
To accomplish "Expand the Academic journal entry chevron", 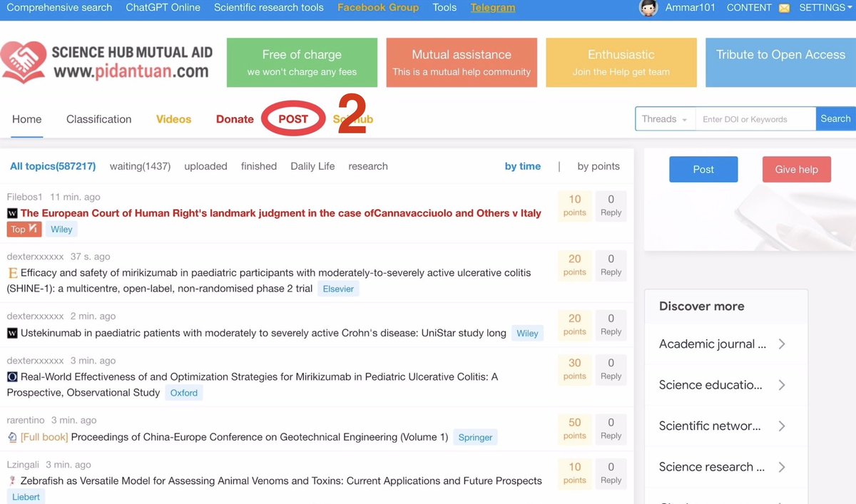I will pos(782,344).
